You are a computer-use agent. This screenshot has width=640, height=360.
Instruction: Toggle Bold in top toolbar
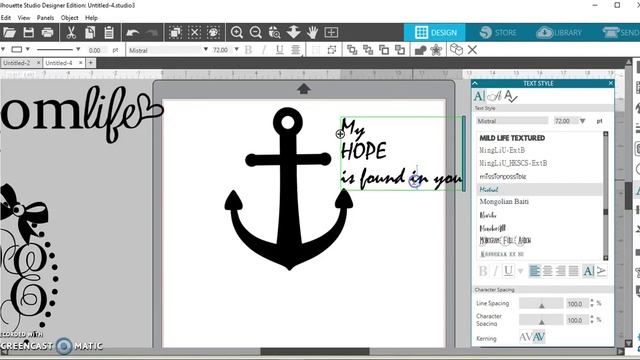point(248,50)
